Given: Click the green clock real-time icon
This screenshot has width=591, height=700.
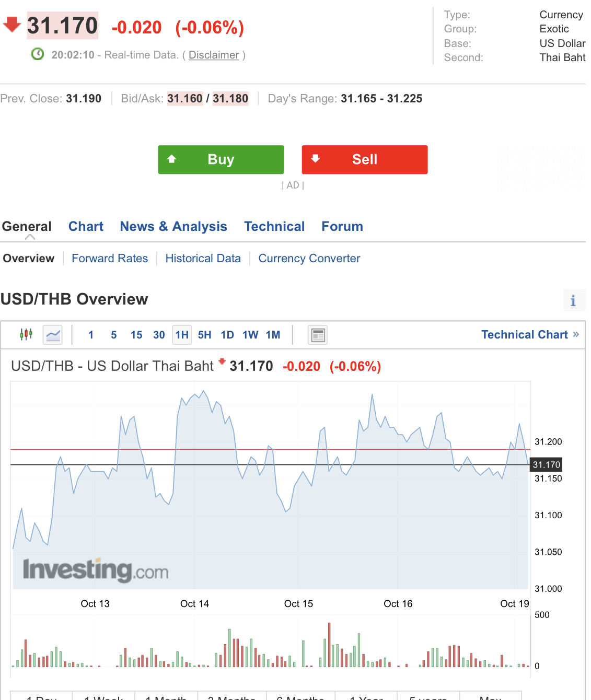Looking at the screenshot, I should point(38,54).
